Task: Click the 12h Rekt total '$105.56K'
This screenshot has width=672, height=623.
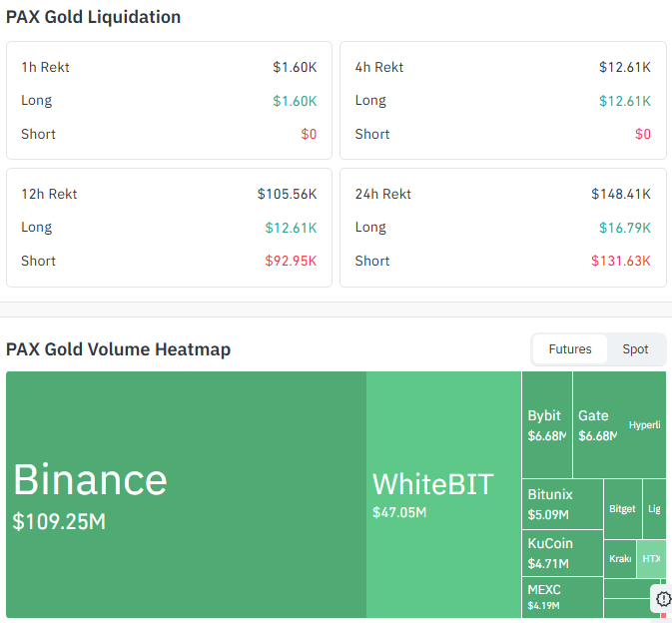Action: click(288, 194)
